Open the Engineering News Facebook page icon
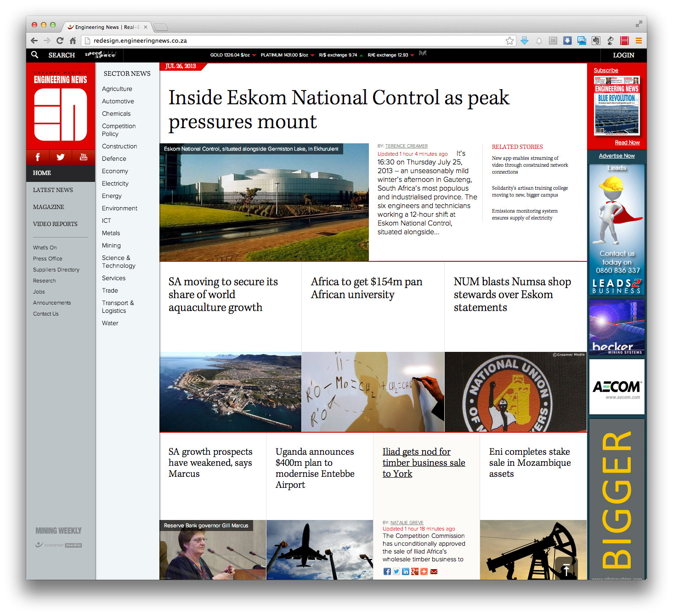The width and height of the screenshot is (673, 616). point(38,157)
